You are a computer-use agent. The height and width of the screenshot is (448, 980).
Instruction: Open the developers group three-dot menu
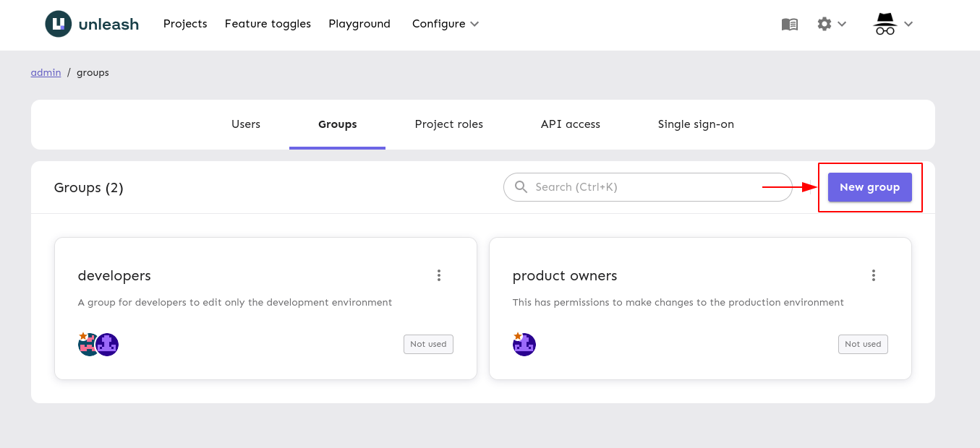point(439,275)
